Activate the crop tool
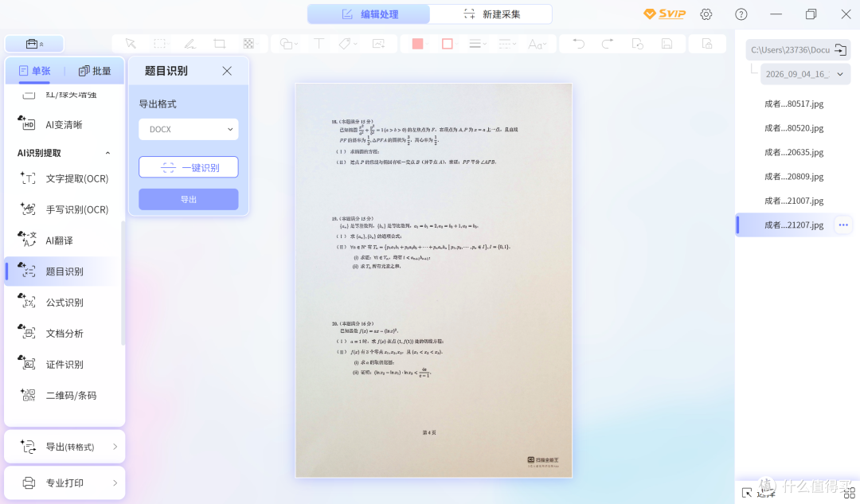 [220, 44]
